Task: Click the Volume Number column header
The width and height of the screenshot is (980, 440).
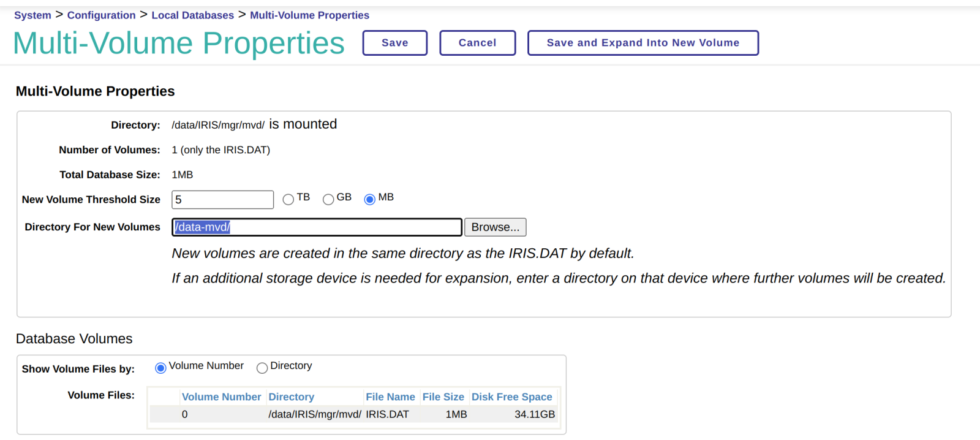Action: [221, 397]
